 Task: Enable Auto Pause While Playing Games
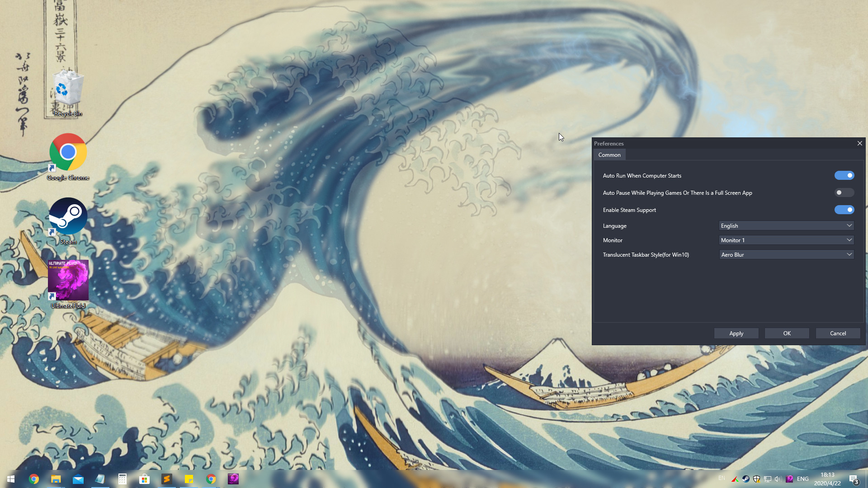[x=844, y=192]
